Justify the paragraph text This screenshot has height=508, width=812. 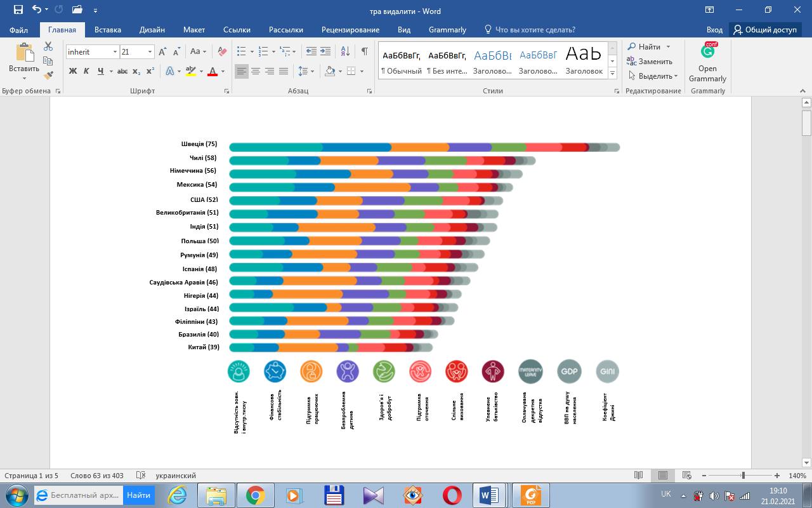click(x=284, y=71)
